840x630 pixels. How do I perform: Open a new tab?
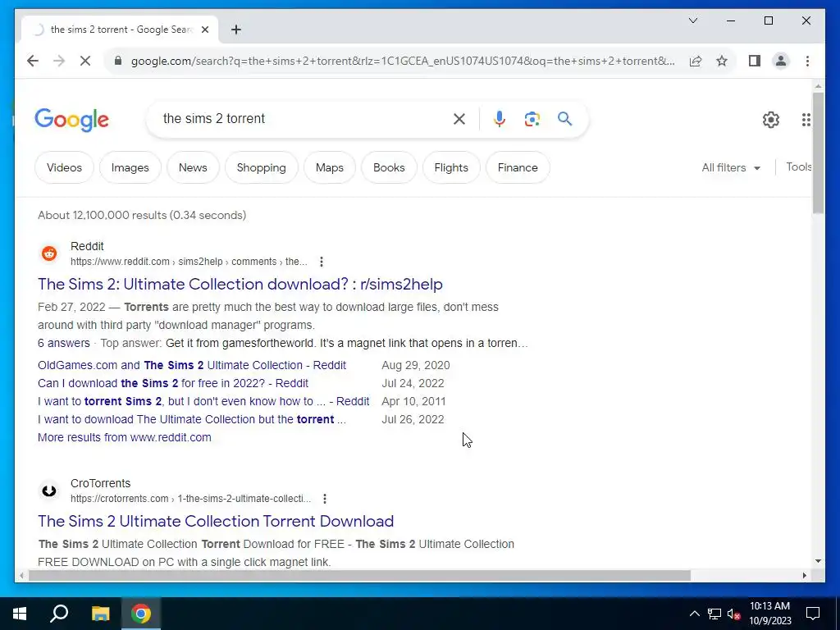pos(236,30)
